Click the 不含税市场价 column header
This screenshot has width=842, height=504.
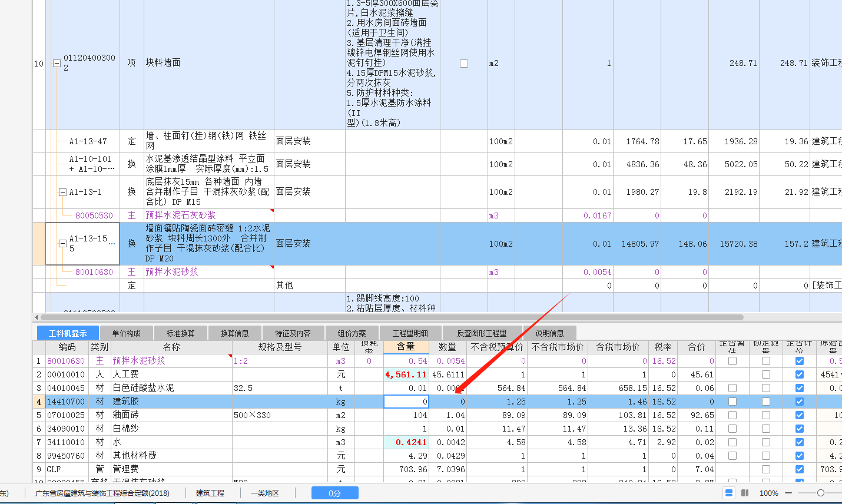[558, 347]
